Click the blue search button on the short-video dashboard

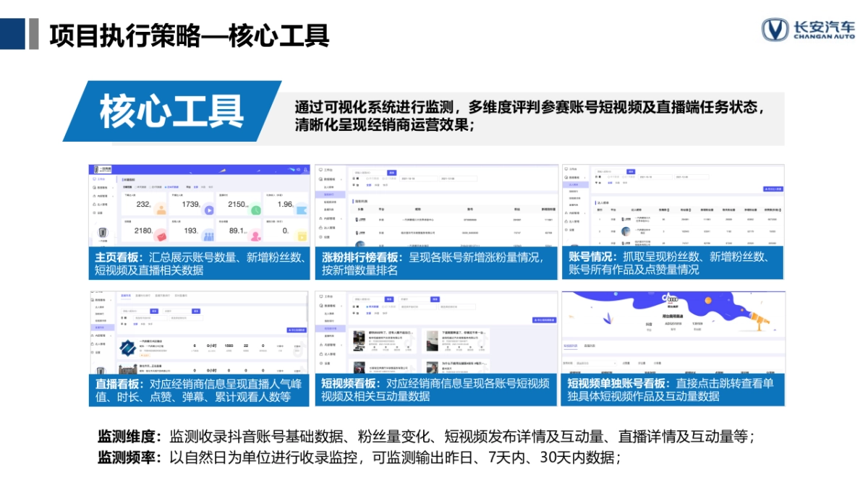tap(389, 299)
